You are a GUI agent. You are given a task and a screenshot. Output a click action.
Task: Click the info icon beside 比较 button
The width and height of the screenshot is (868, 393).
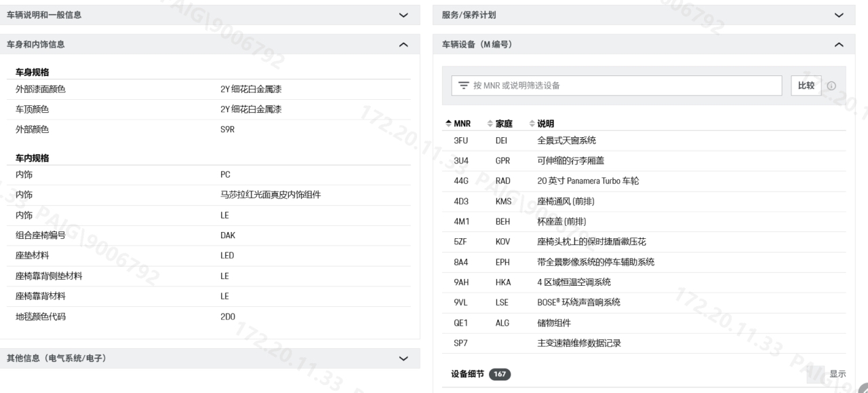click(831, 86)
